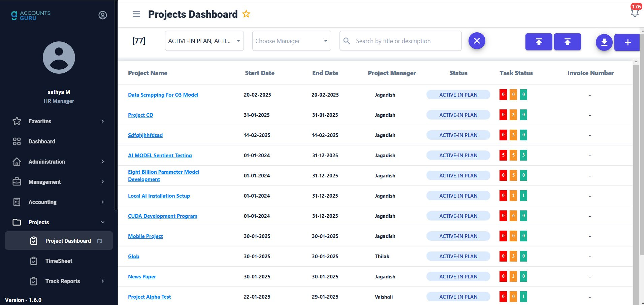
Task: Click the Accounting calculator icon
Action: [x=17, y=202]
